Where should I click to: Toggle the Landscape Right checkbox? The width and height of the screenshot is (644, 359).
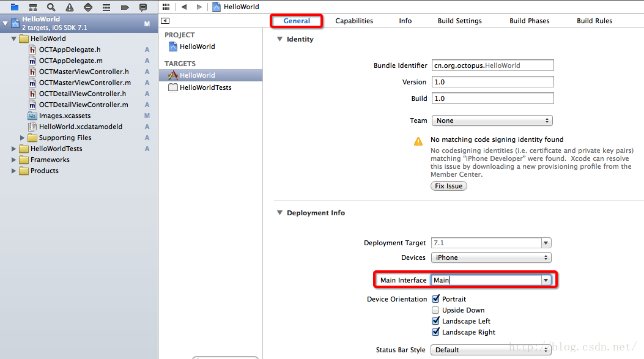(x=435, y=332)
